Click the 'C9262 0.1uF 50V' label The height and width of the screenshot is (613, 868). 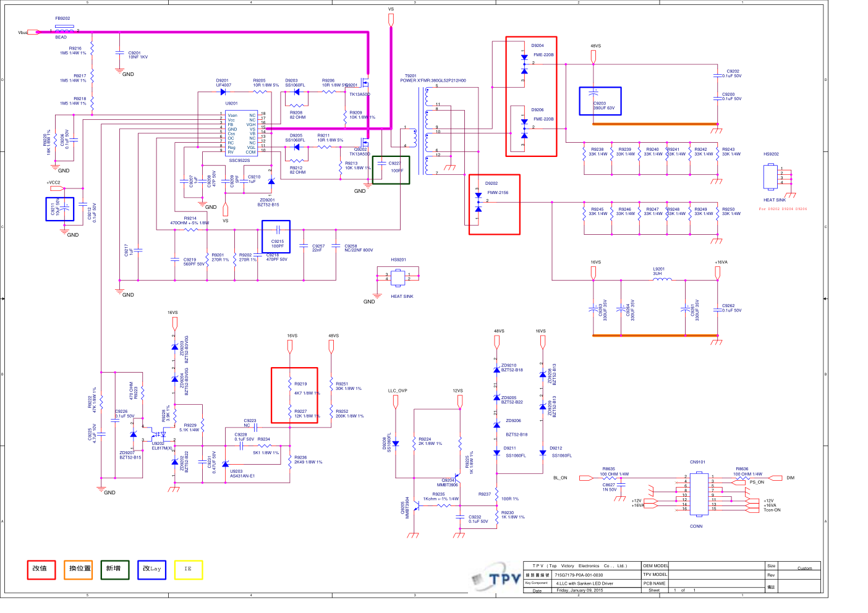[732, 308]
